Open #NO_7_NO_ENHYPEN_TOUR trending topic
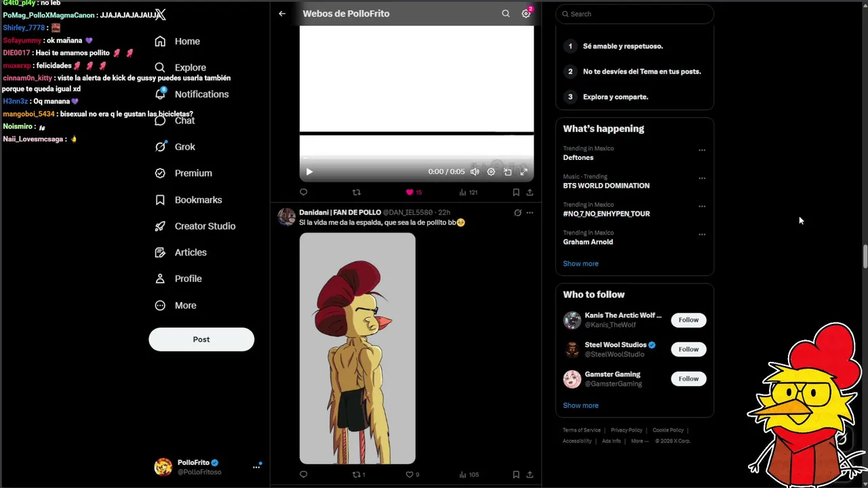 (x=606, y=214)
